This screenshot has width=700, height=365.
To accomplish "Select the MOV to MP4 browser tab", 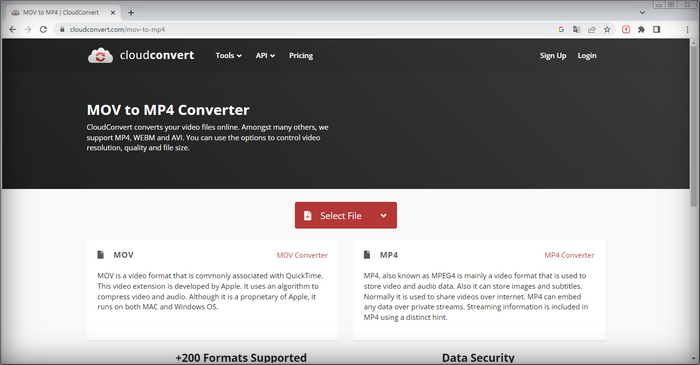I will [62, 12].
